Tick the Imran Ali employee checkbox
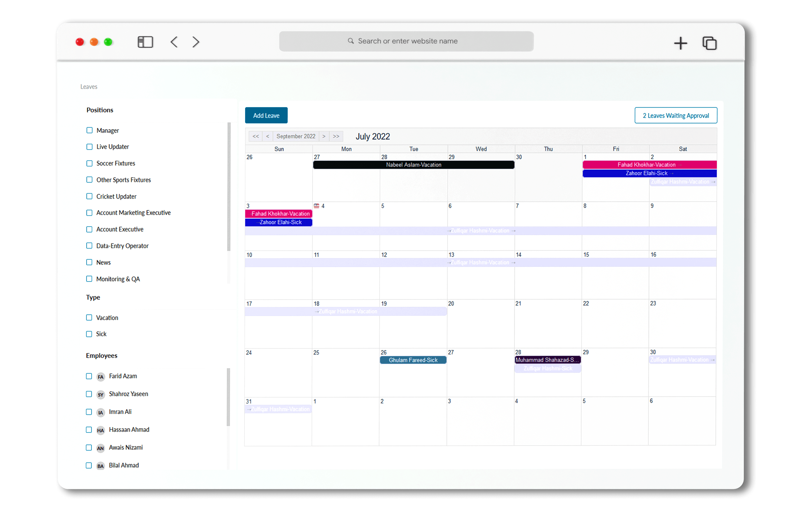This screenshot has width=798, height=532. (89, 412)
